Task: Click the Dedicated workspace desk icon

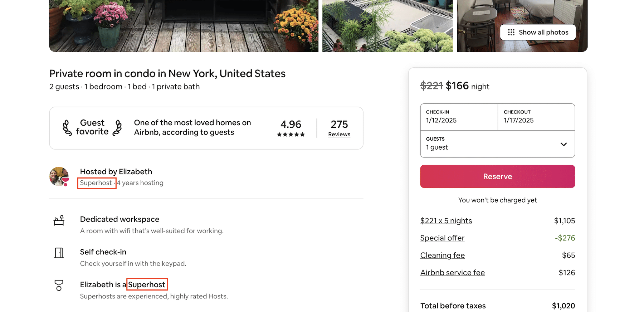Action: 59,220
